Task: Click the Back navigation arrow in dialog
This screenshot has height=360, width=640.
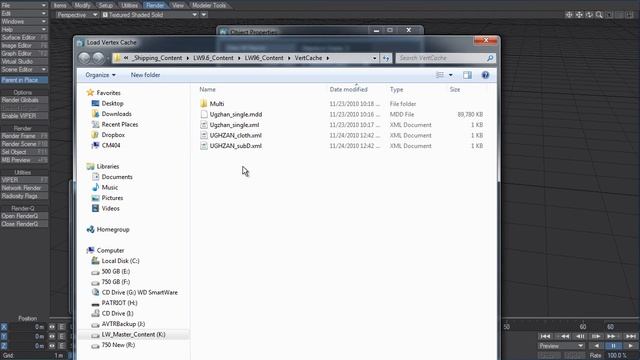Action: tap(84, 58)
